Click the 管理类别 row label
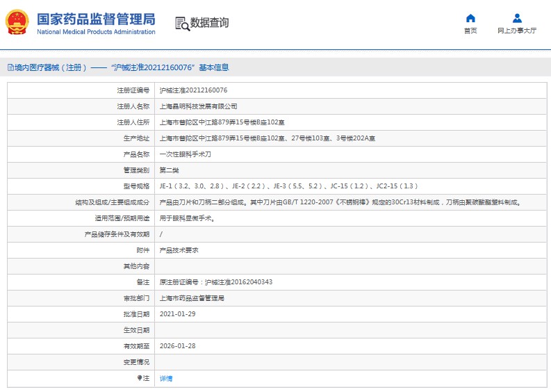The height and width of the screenshot is (392, 551). [136, 170]
